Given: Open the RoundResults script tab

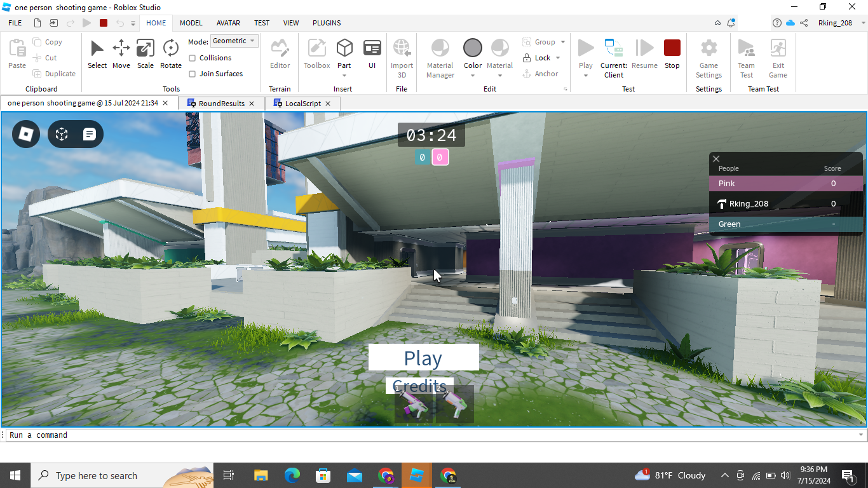Looking at the screenshot, I should point(221,103).
